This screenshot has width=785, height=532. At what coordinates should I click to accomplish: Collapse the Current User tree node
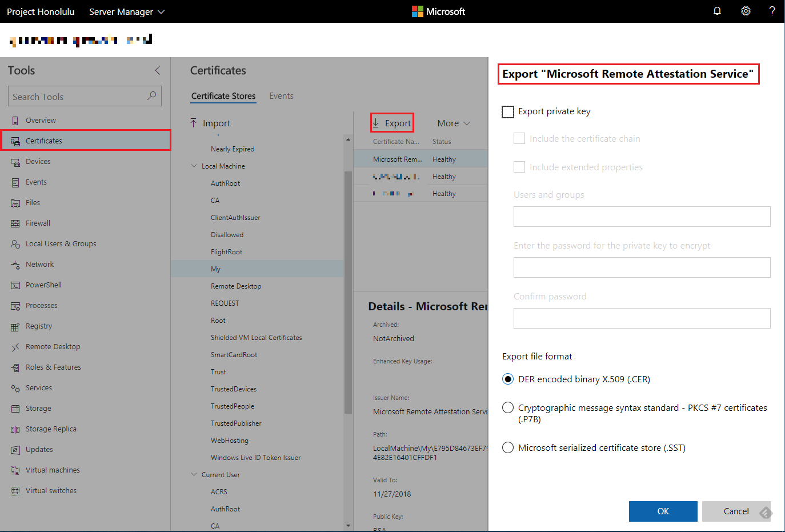(194, 474)
